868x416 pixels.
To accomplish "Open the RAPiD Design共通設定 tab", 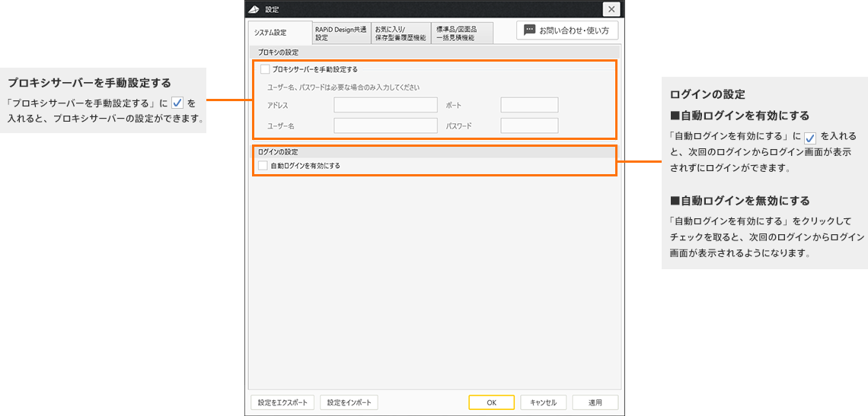I will pyautogui.click(x=340, y=33).
